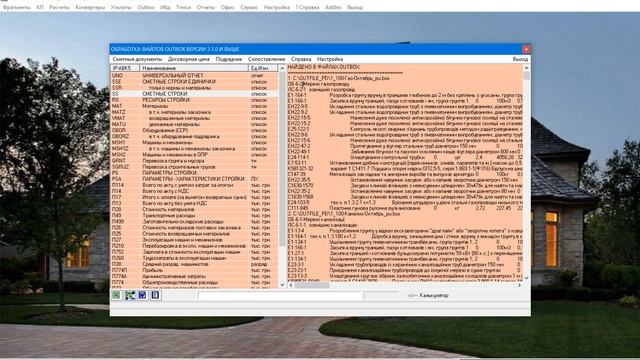Select the СМЕТНЫЕ СТРОКИ ЕДИНИЧКИ row
Viewport: 640px width, 360px height.
point(194,82)
